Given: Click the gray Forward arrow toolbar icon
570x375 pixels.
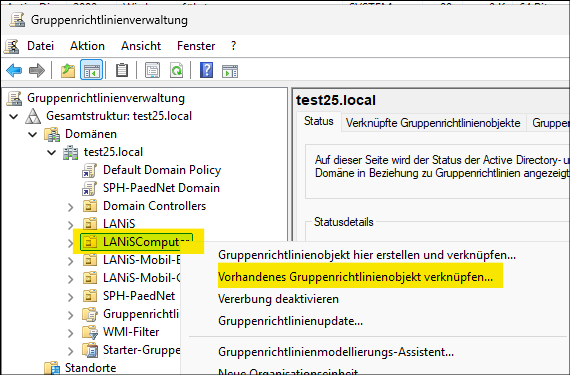Looking at the screenshot, I should point(37,70).
